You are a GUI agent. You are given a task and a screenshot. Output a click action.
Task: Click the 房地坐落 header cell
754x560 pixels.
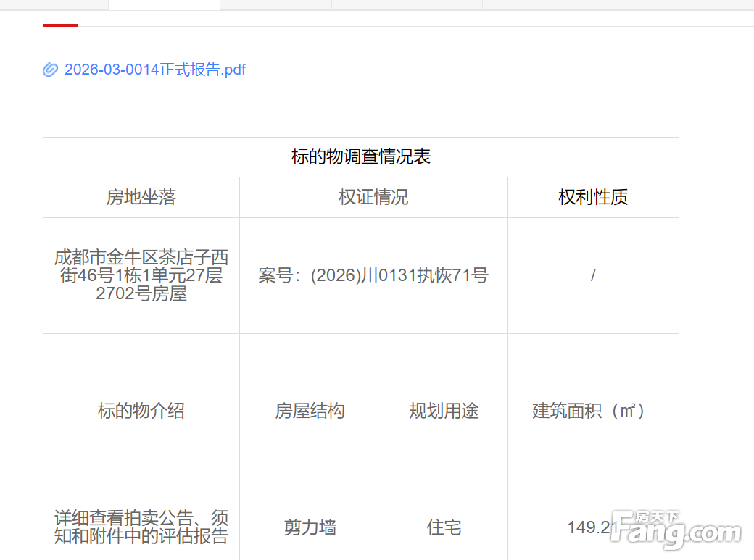pos(141,197)
